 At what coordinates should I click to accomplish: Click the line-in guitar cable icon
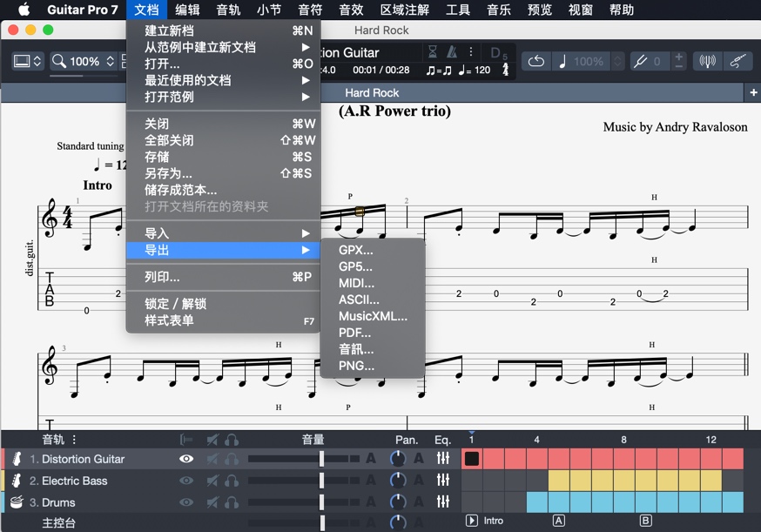tap(737, 61)
